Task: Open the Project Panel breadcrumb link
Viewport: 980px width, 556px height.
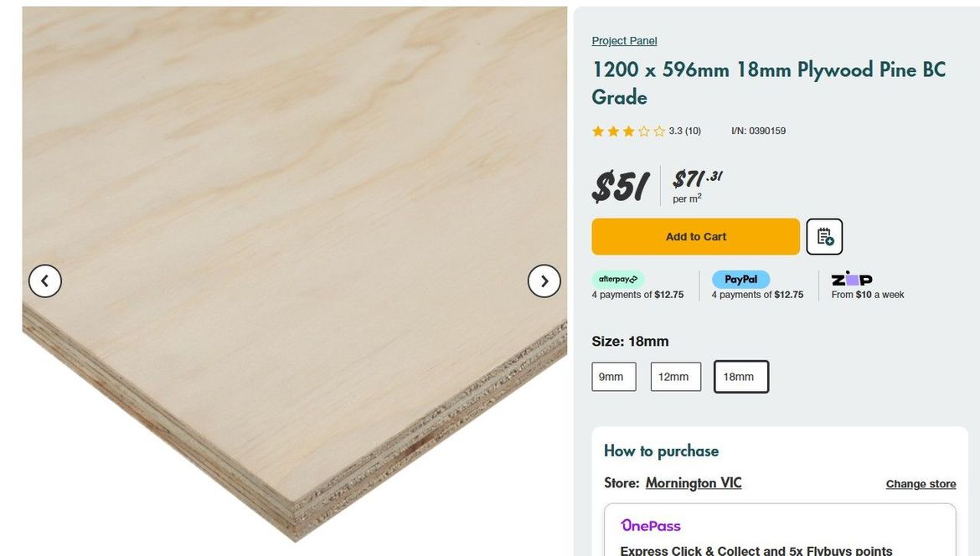Action: click(624, 41)
